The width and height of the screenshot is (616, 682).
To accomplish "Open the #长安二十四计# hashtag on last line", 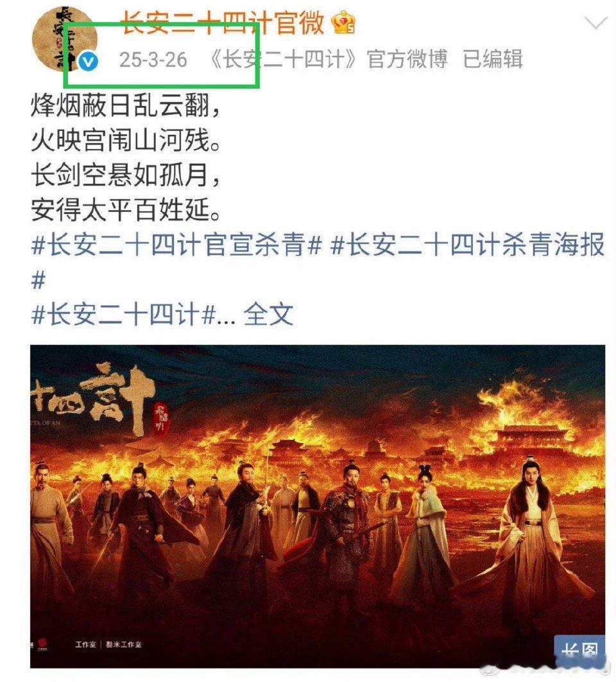I will click(123, 315).
